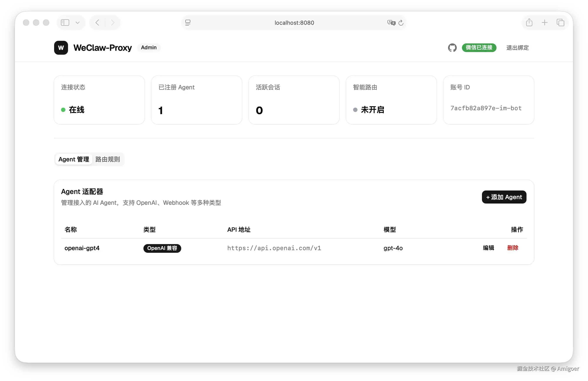
Task: Reload the current page
Action: click(x=401, y=22)
